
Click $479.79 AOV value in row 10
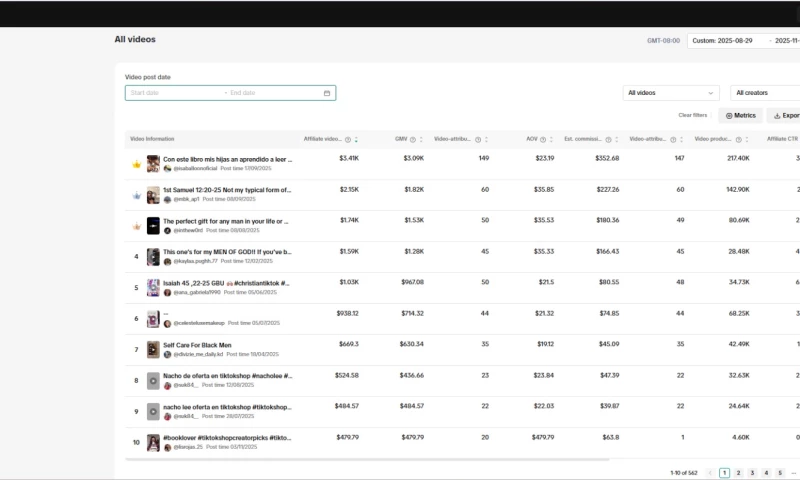(x=543, y=437)
